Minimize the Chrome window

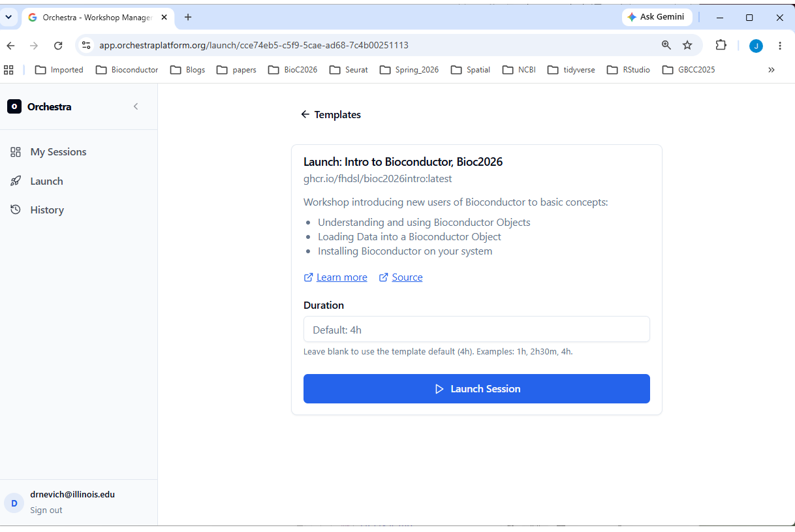click(x=719, y=18)
